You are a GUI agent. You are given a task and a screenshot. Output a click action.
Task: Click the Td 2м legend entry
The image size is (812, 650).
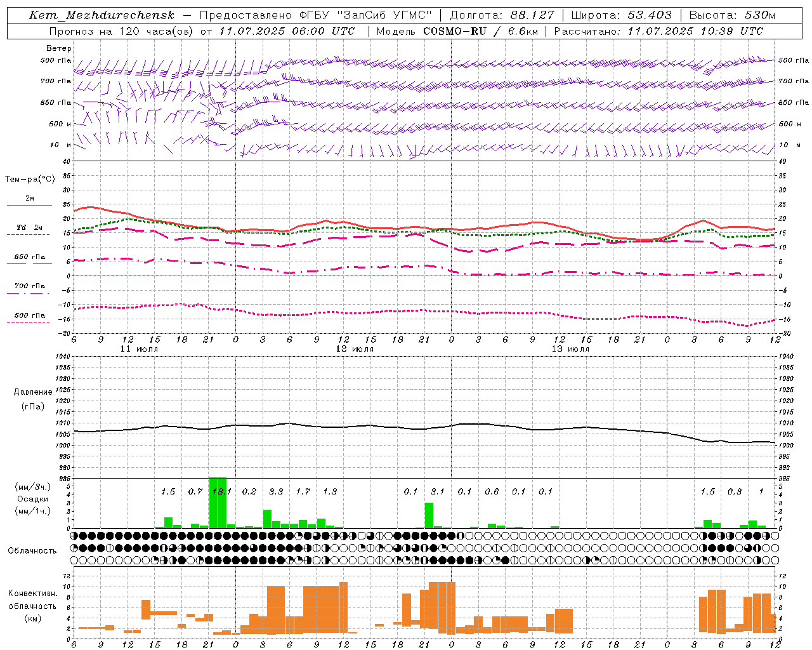coord(30,227)
